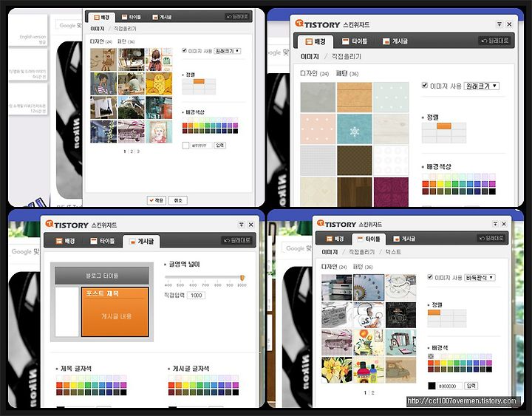
Task: Select the pink polka dot pattern thumbnail
Action: 318,129
